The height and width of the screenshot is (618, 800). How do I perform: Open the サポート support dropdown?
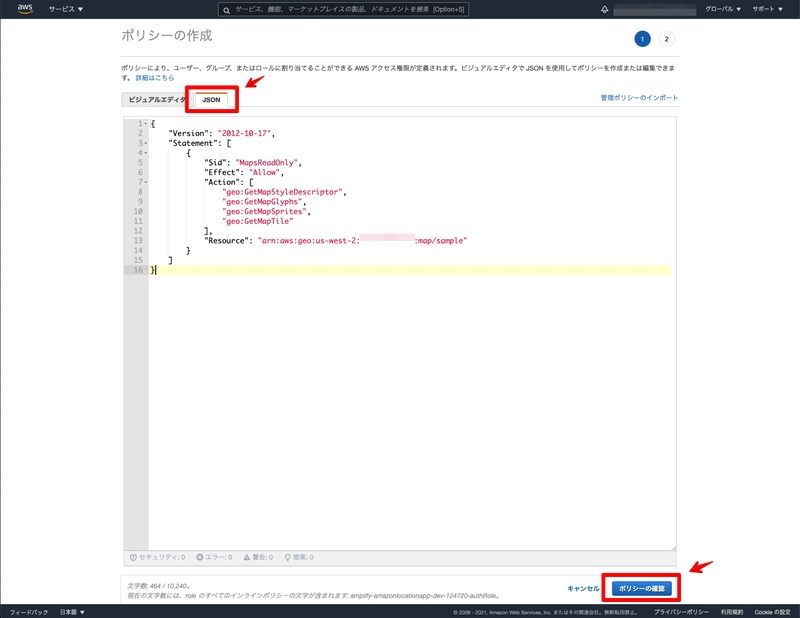[x=767, y=9]
